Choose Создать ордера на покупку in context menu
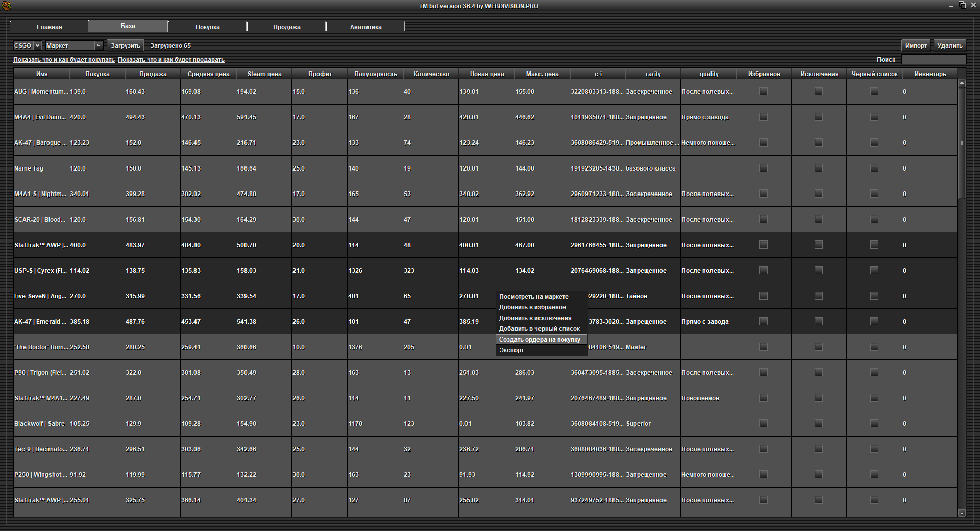Screen dimensions: 980x531 pos(540,340)
